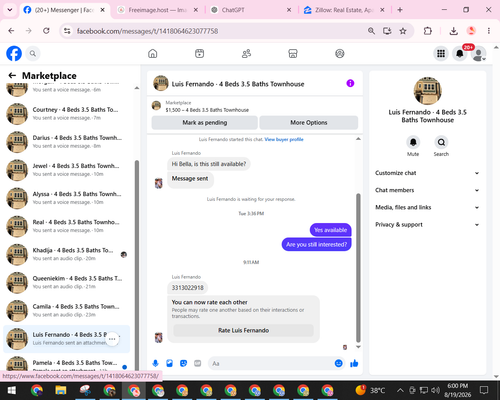
Task: Open the taskbar volume speaker icon
Action: pyautogui.click(x=435, y=390)
